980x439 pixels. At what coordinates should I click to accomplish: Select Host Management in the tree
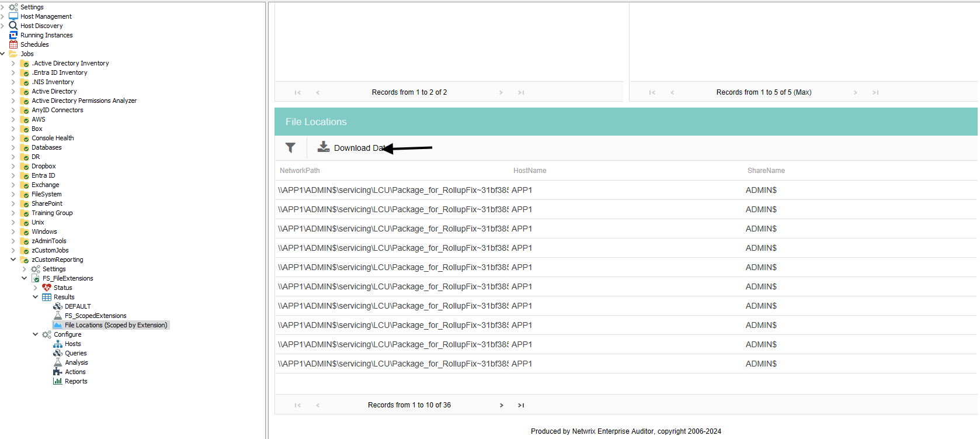click(46, 16)
